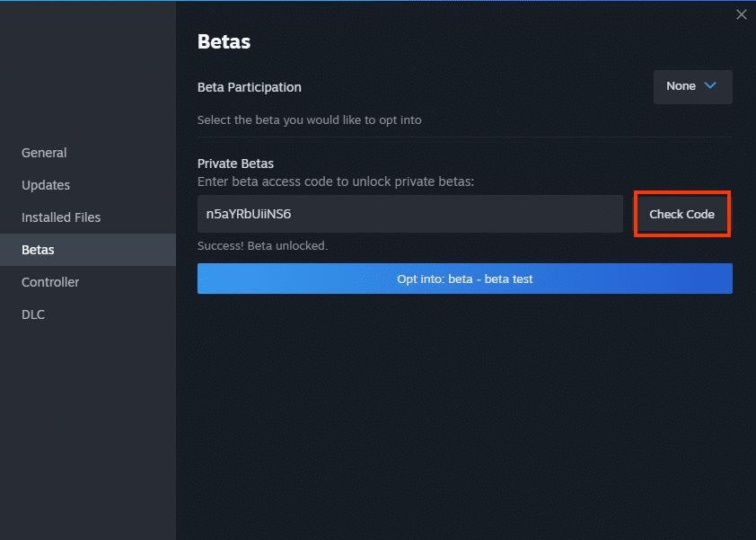Click 'Select the beta you would like to opt into'
The image size is (756, 540).
click(309, 120)
